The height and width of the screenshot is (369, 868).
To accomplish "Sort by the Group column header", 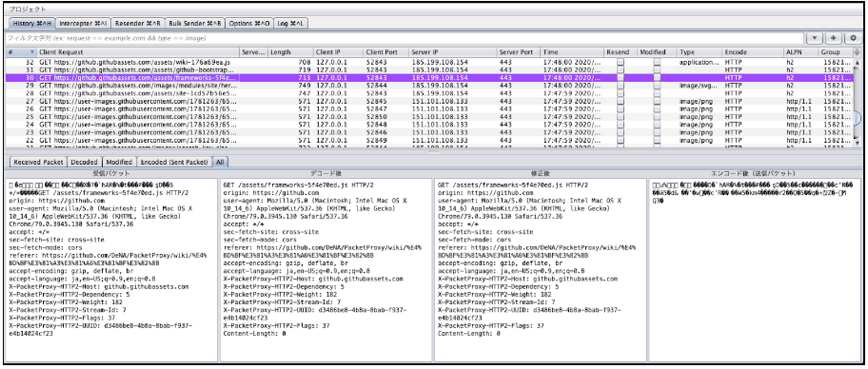I will (836, 52).
